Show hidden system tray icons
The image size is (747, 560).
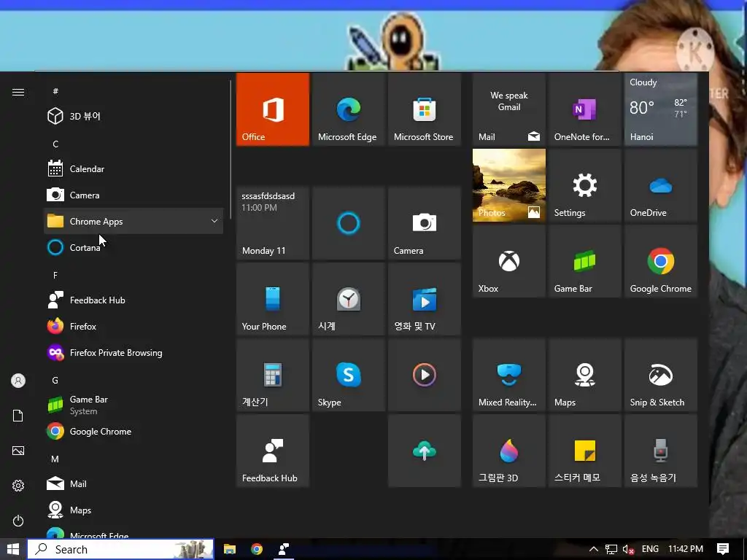[594, 549]
